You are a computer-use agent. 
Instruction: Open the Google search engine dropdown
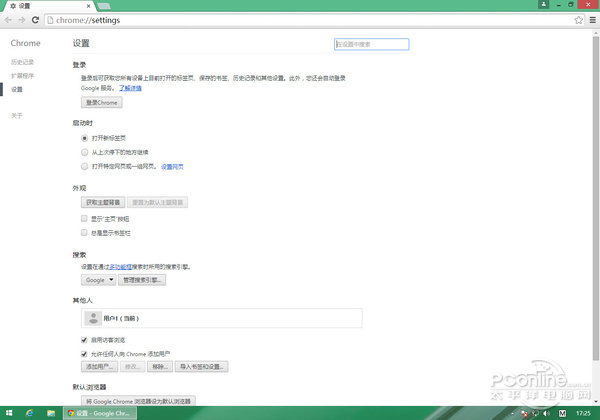click(99, 280)
